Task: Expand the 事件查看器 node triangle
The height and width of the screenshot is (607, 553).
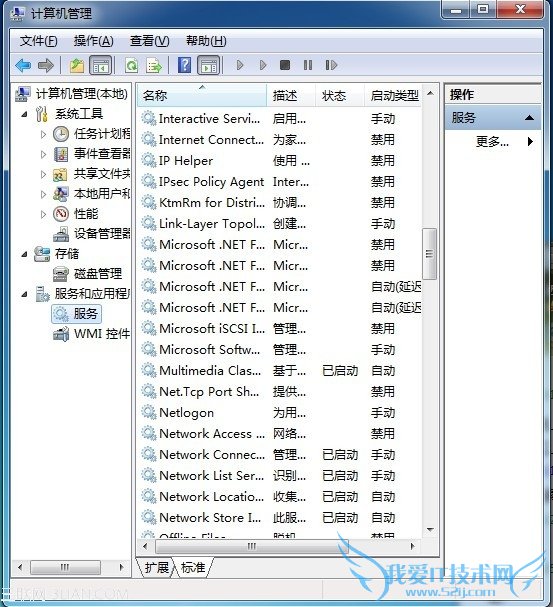Action: 43,154
